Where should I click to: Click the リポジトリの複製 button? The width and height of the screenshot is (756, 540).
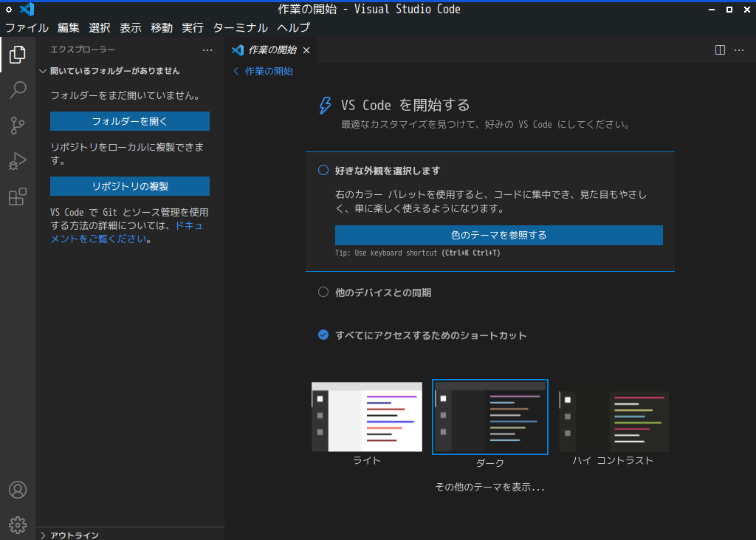click(x=130, y=186)
